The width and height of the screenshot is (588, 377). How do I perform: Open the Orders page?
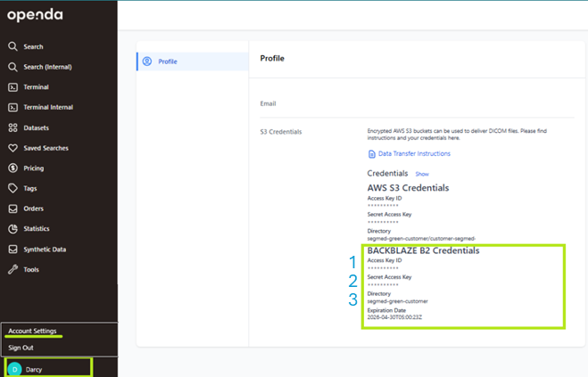pyautogui.click(x=33, y=209)
